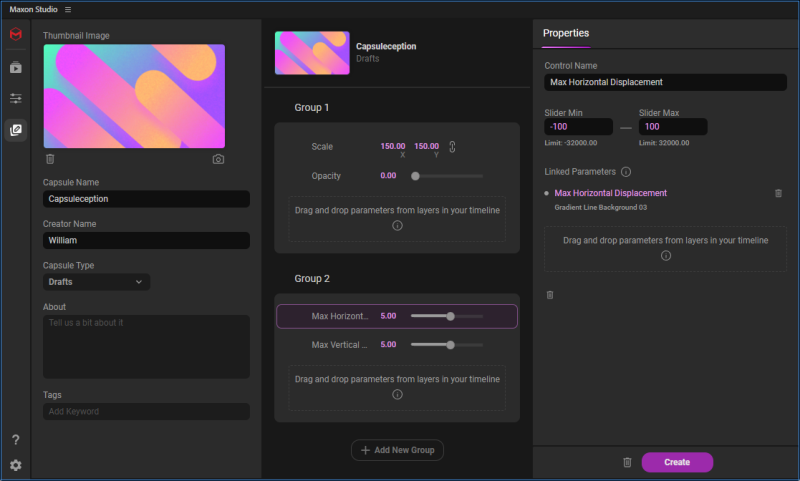Adjust the Max Vertical slider

447,345
